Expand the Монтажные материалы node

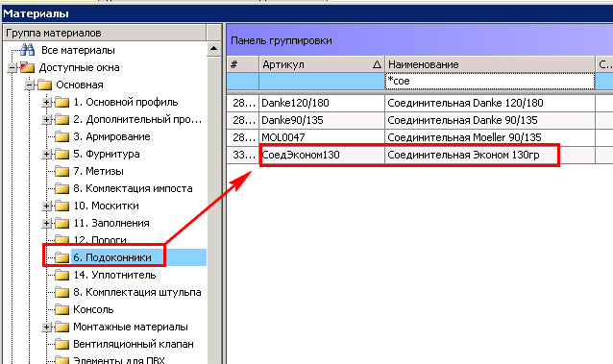point(46,327)
